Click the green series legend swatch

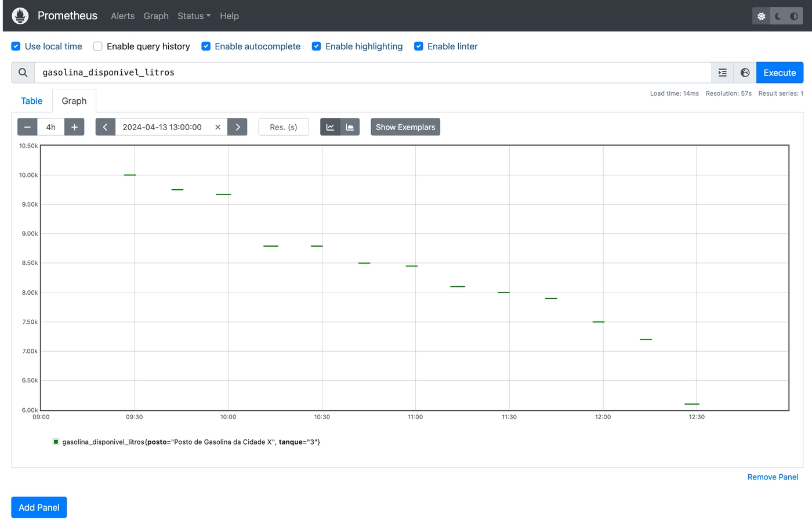[56, 442]
